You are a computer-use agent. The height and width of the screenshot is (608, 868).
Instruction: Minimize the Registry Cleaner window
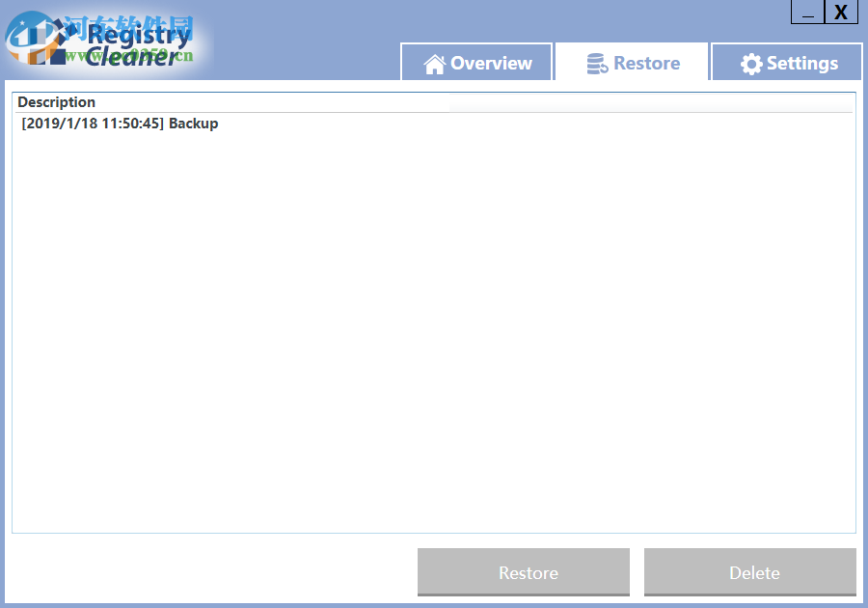click(806, 13)
